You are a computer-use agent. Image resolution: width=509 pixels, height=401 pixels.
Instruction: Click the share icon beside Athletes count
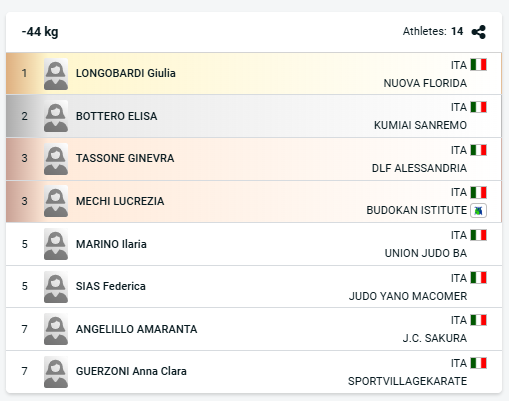click(478, 32)
